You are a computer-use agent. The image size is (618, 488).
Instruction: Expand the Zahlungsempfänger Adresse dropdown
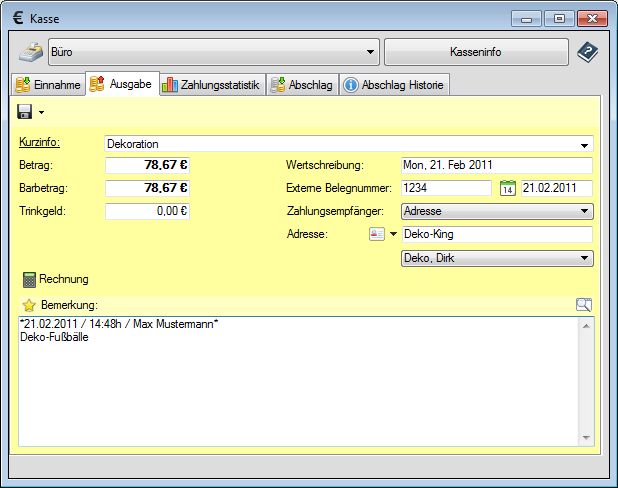point(584,211)
